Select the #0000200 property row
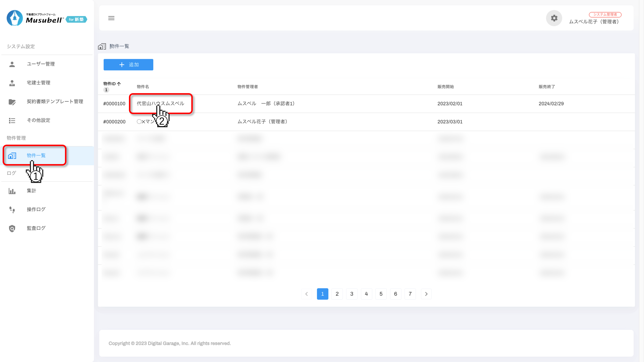644x362 pixels. [114, 122]
